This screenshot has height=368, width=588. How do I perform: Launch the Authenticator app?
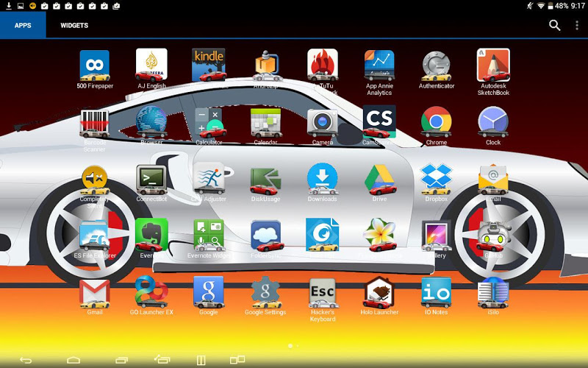coord(436,66)
